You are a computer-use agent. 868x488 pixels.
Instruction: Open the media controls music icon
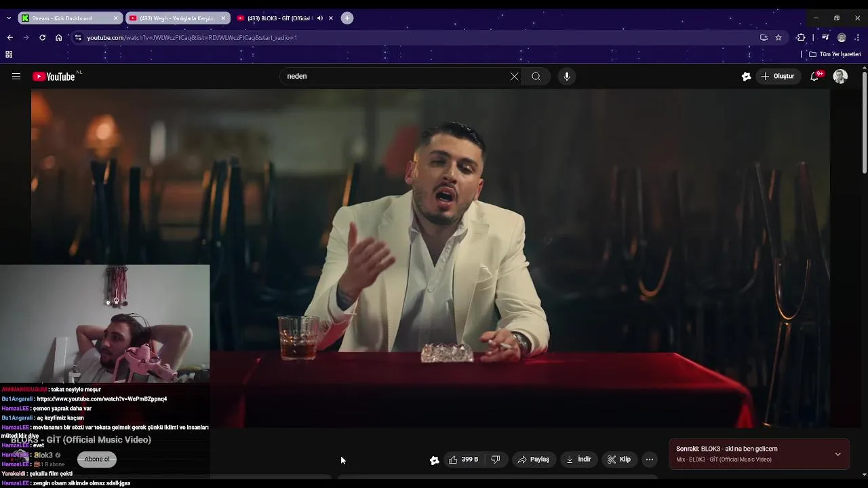tap(825, 38)
